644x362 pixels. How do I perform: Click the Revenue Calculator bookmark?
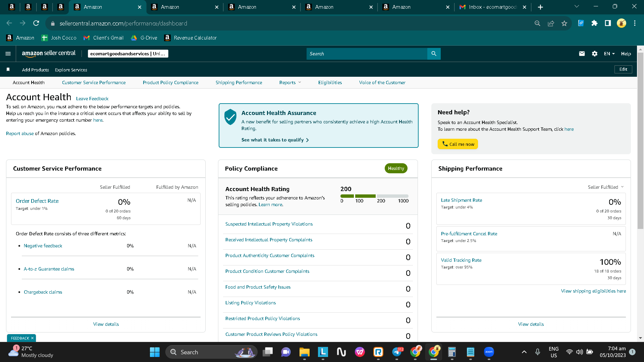pyautogui.click(x=191, y=38)
